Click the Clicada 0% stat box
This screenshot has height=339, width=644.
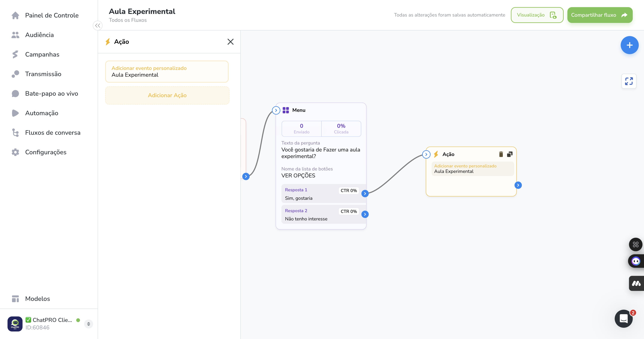[x=341, y=129]
